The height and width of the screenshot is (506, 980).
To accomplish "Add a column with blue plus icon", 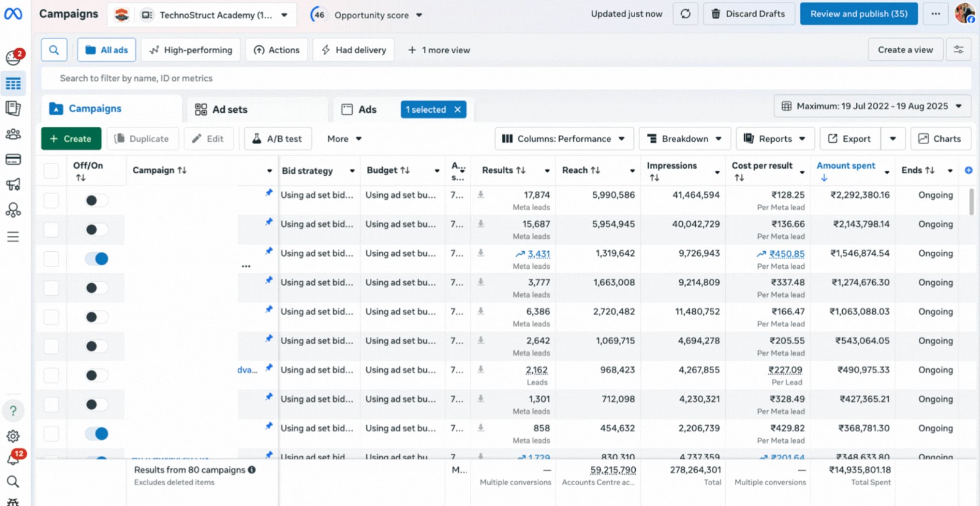I will tap(968, 170).
